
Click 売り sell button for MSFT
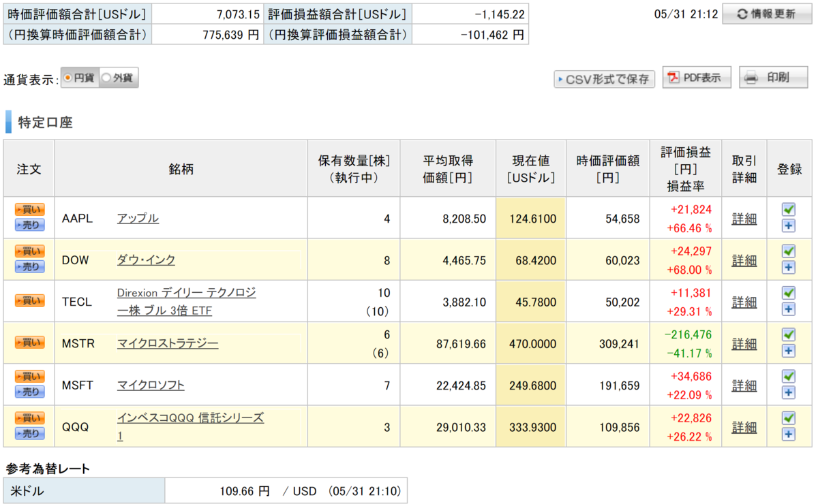[29, 392]
